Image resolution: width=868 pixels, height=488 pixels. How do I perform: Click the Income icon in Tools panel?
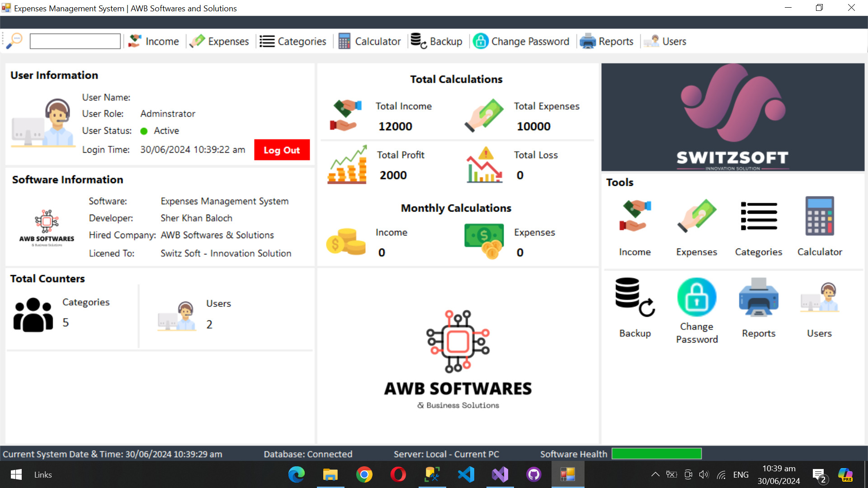pyautogui.click(x=635, y=216)
